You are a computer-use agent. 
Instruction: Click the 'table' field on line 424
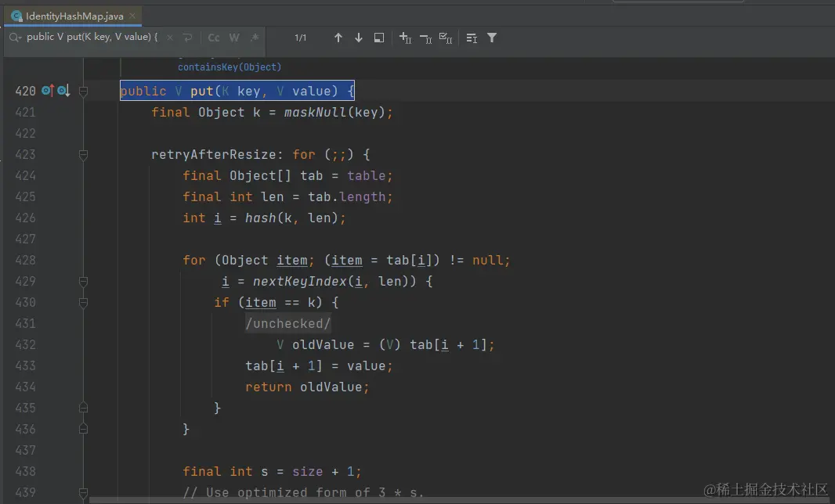tap(367, 175)
